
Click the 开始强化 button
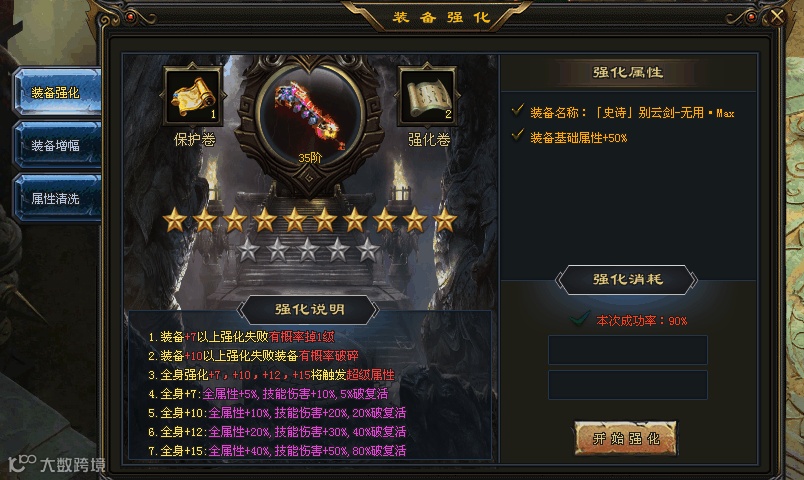point(626,438)
